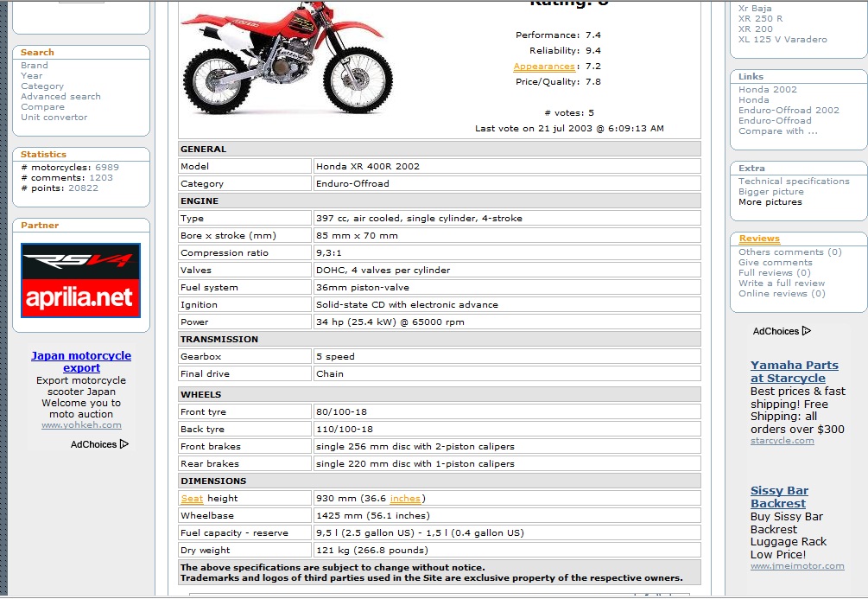This screenshot has width=868, height=599.
Task: Open the Technical specifications link
Action: [794, 182]
